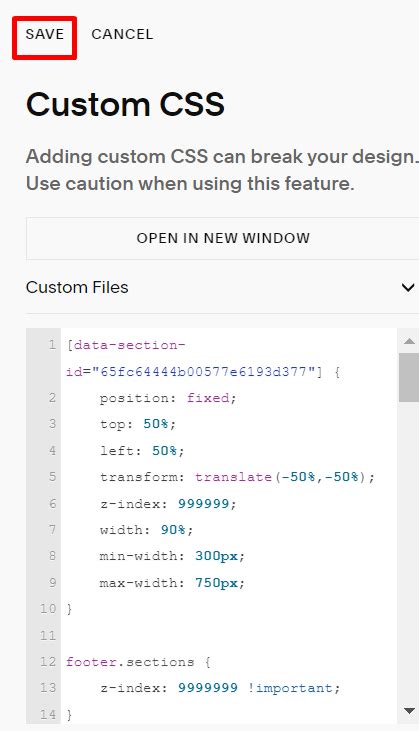Save the custom CSS changes
The height and width of the screenshot is (731, 419).
click(x=44, y=34)
